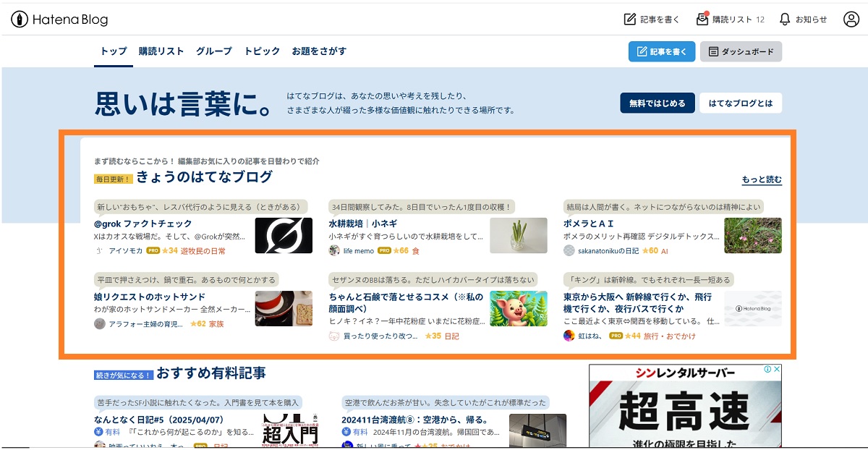Click the 家族 category label
Image resolution: width=868 pixels, height=450 pixels.
[216, 324]
